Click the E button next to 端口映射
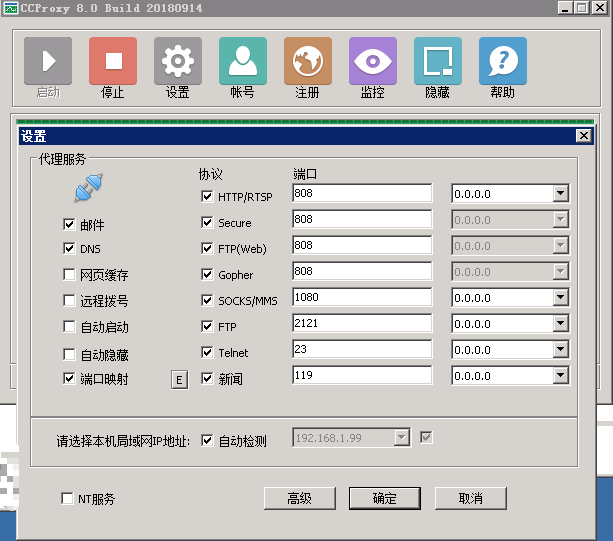 click(x=179, y=380)
